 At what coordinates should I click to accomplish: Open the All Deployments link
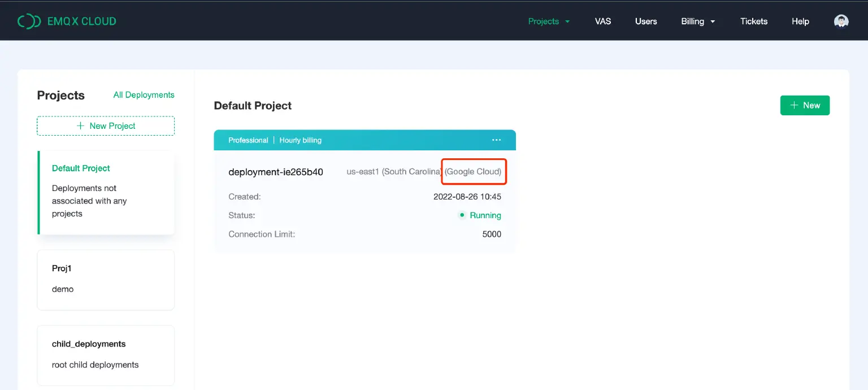pos(144,95)
